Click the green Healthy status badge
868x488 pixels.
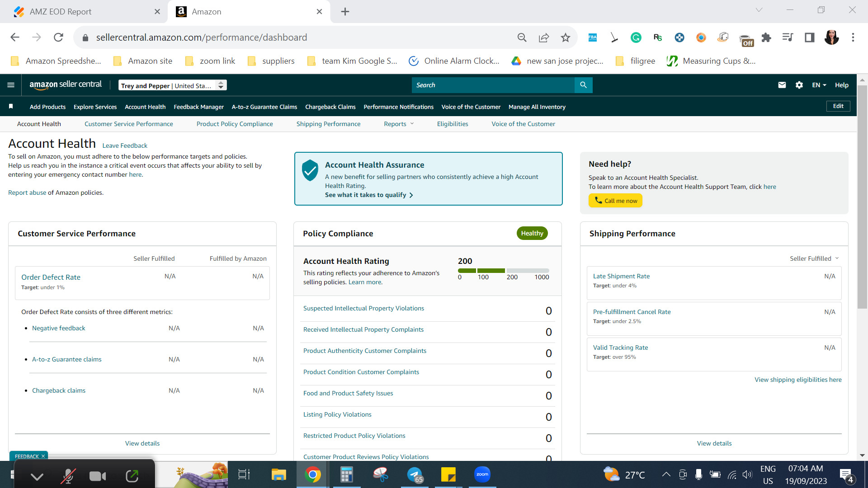tap(532, 233)
